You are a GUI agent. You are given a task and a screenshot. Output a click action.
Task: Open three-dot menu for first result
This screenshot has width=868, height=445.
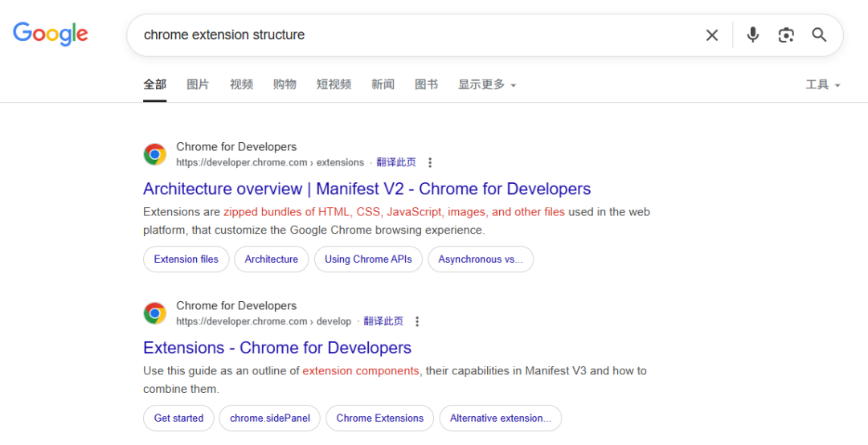tap(430, 162)
